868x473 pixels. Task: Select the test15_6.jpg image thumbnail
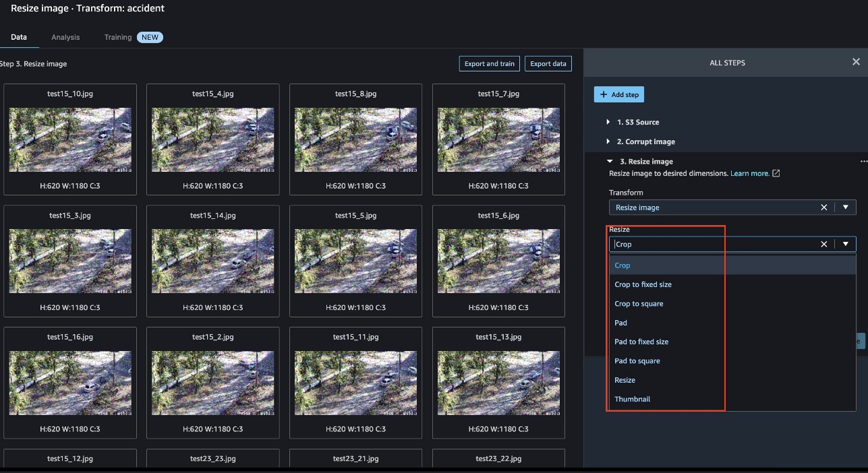[499, 261]
